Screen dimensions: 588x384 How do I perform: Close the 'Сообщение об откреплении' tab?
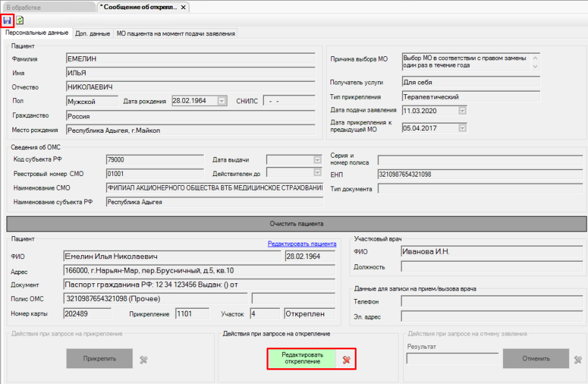click(x=184, y=7)
